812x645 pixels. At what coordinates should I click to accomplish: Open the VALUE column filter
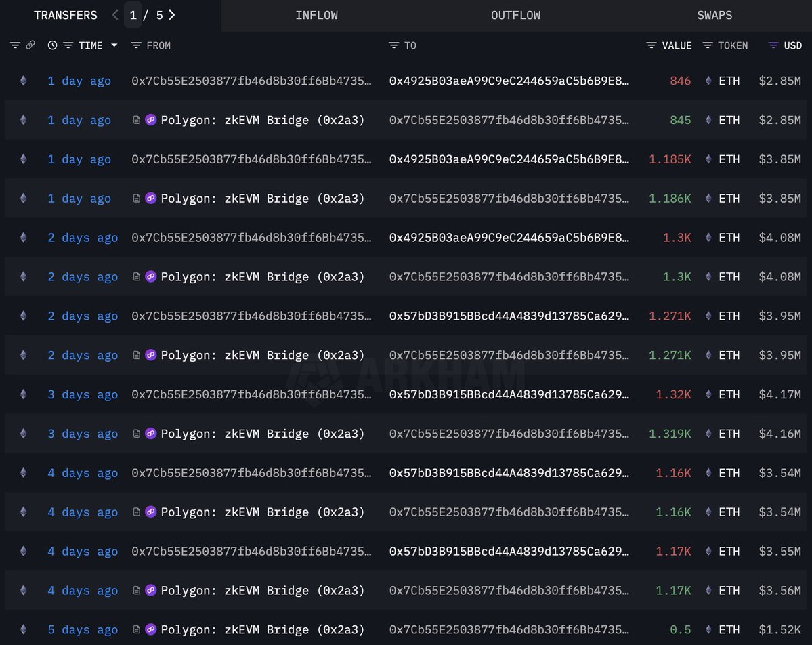651,45
